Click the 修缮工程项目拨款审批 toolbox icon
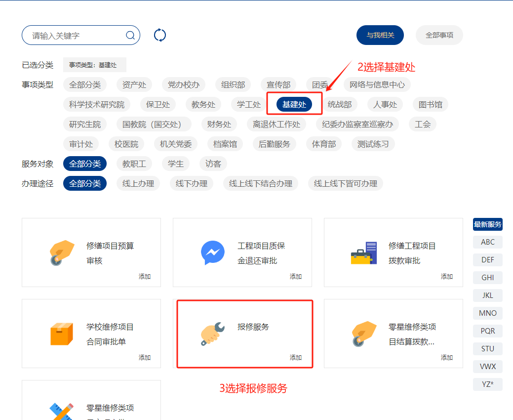The width and height of the screenshot is (513, 420). pos(364,253)
